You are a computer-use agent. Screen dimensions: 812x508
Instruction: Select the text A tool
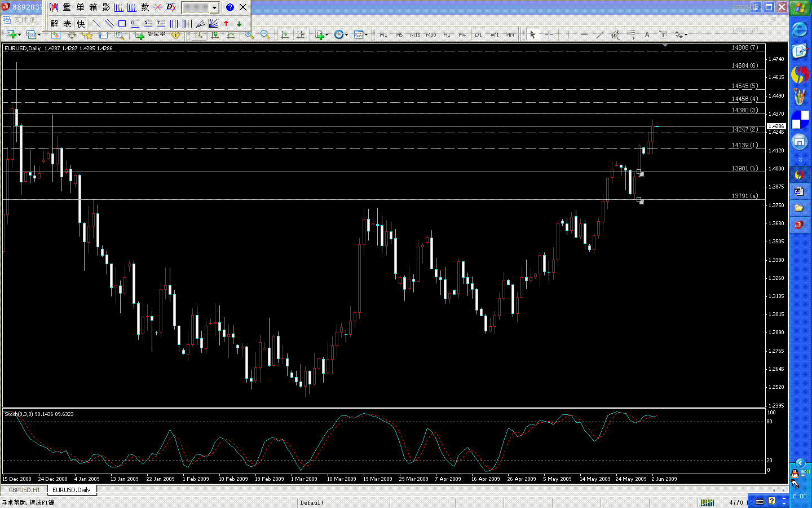[647, 35]
